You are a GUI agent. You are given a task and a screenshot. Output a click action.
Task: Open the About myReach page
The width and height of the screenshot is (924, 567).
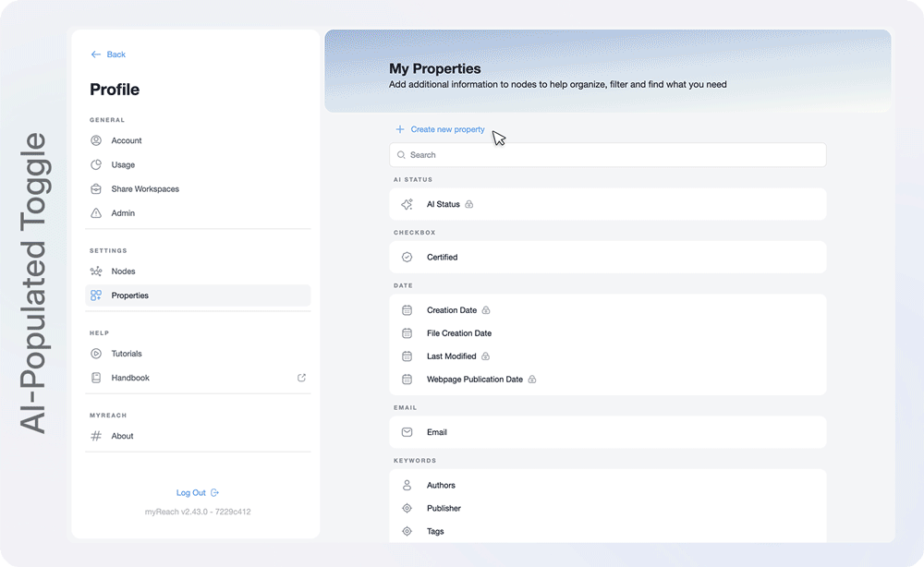122,436
